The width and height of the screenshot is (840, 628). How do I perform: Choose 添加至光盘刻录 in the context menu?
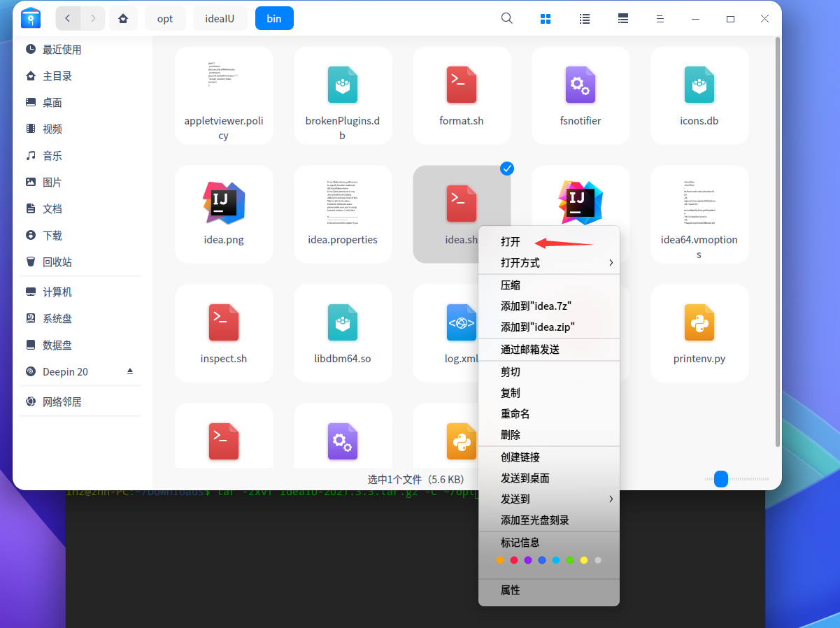click(549, 520)
